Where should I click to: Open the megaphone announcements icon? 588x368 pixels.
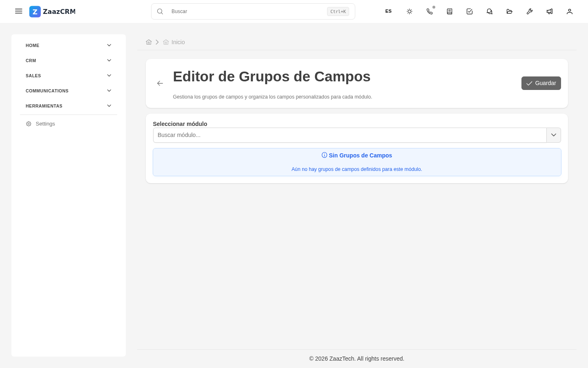coord(550,11)
